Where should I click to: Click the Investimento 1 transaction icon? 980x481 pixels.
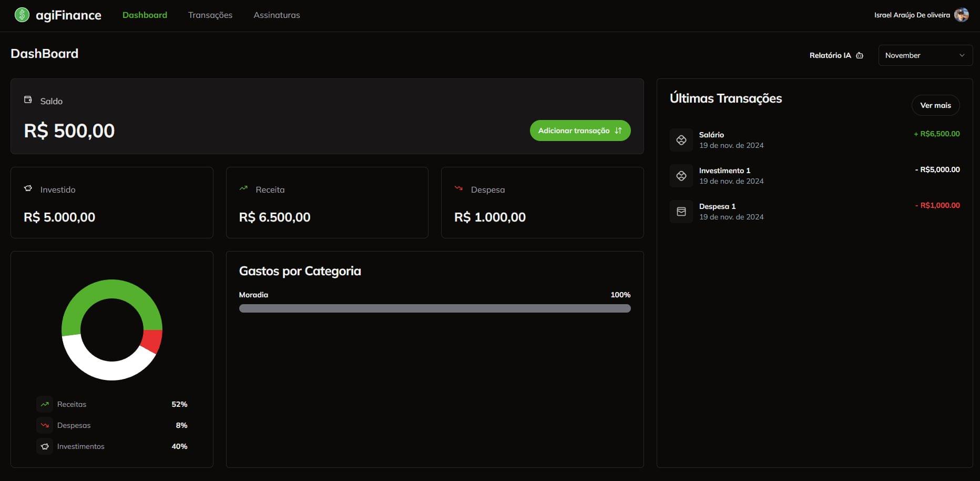click(x=681, y=176)
